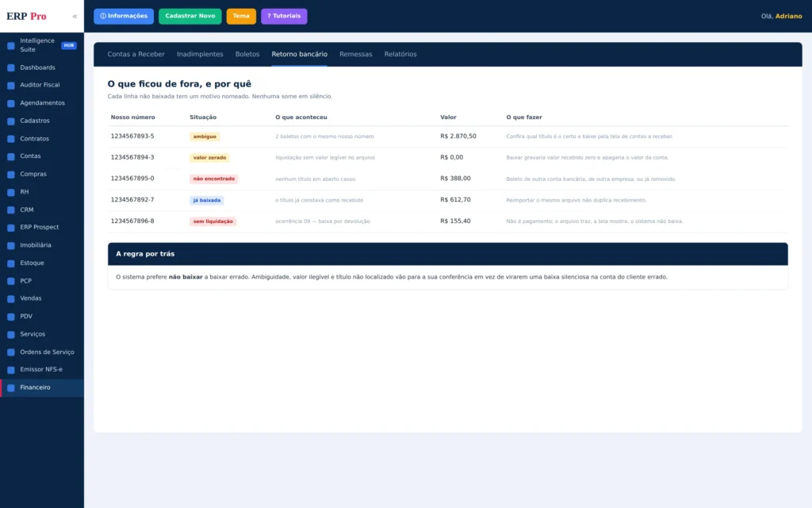Click the value R$ 155,40
This screenshot has width=812, height=508.
(455, 221)
